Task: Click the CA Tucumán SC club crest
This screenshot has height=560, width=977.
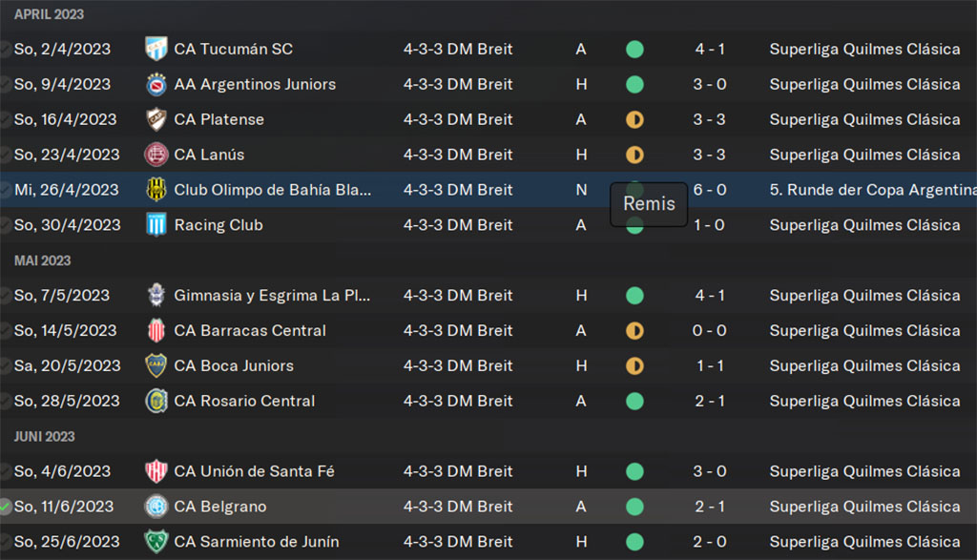Action: coord(156,49)
